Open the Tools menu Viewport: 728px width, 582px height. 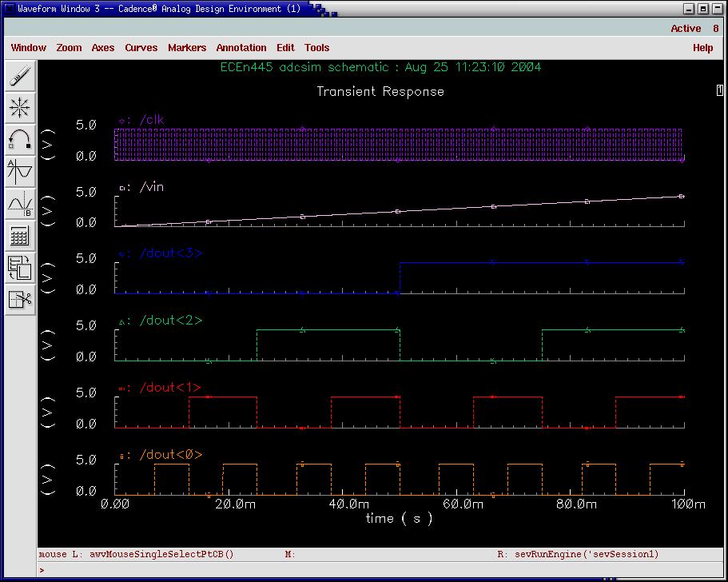(316, 48)
